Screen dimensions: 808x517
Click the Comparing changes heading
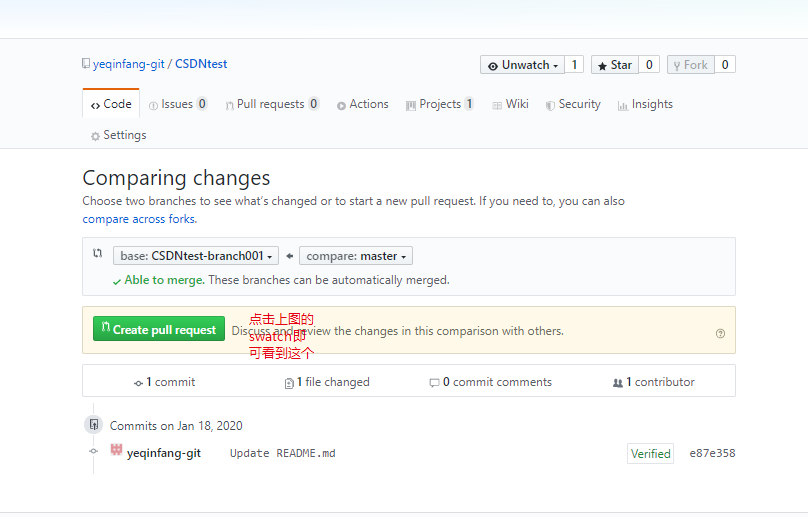coord(176,178)
